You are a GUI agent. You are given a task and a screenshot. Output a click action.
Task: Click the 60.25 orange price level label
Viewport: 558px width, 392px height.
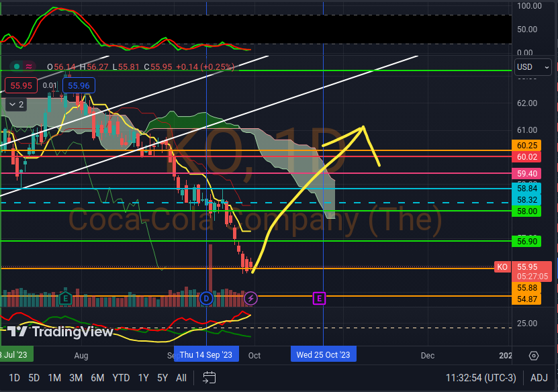[x=525, y=145]
